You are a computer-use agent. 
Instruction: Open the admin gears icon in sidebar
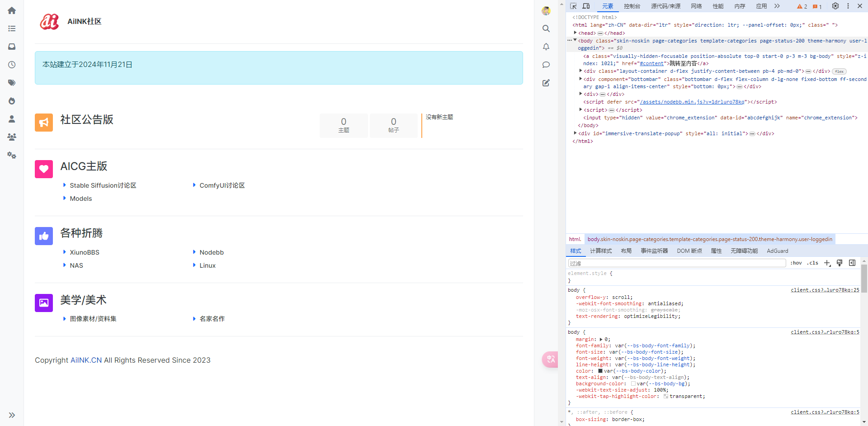pyautogui.click(x=12, y=155)
